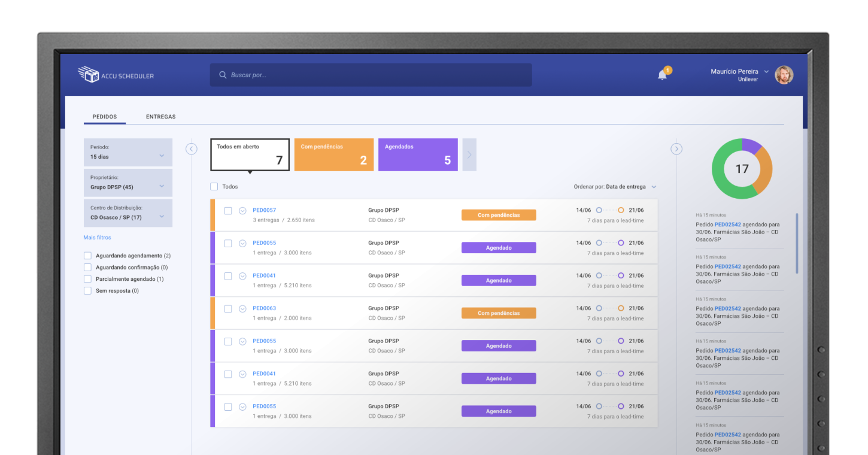Select the Com pendências status card
Image resolution: width=868 pixels, height=455 pixels.
334,154
